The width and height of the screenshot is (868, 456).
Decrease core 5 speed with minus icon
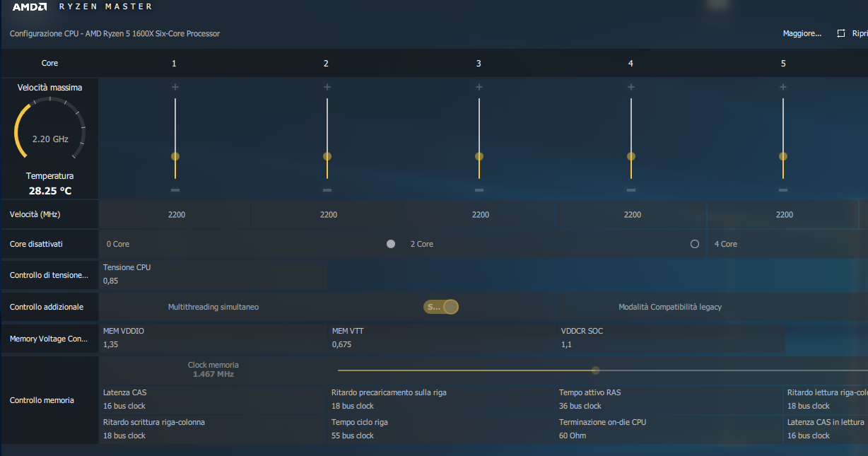(x=783, y=190)
